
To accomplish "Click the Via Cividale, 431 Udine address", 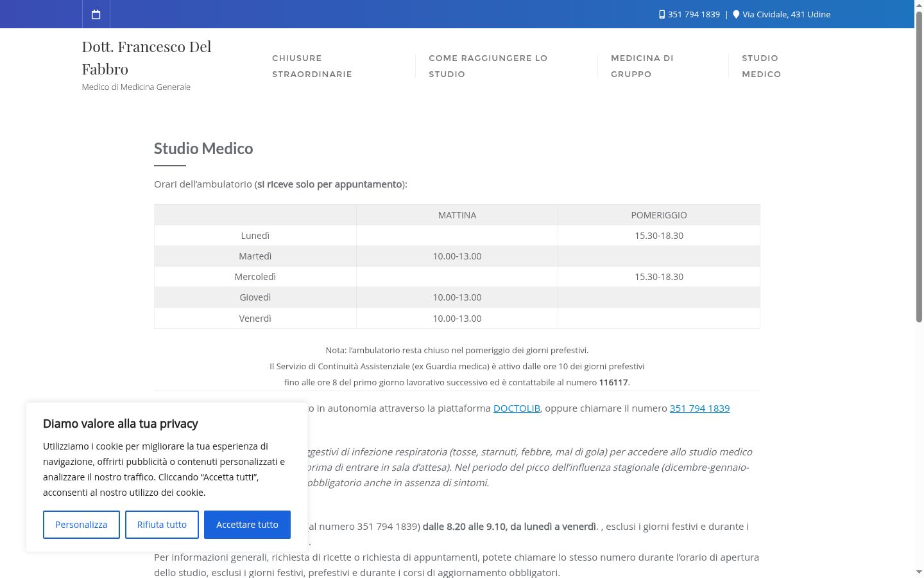I will [786, 14].
